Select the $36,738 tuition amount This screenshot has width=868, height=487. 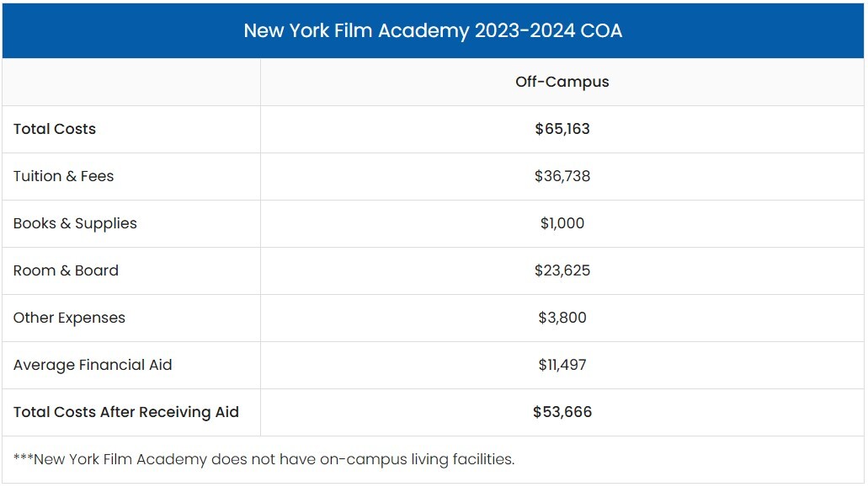(562, 176)
